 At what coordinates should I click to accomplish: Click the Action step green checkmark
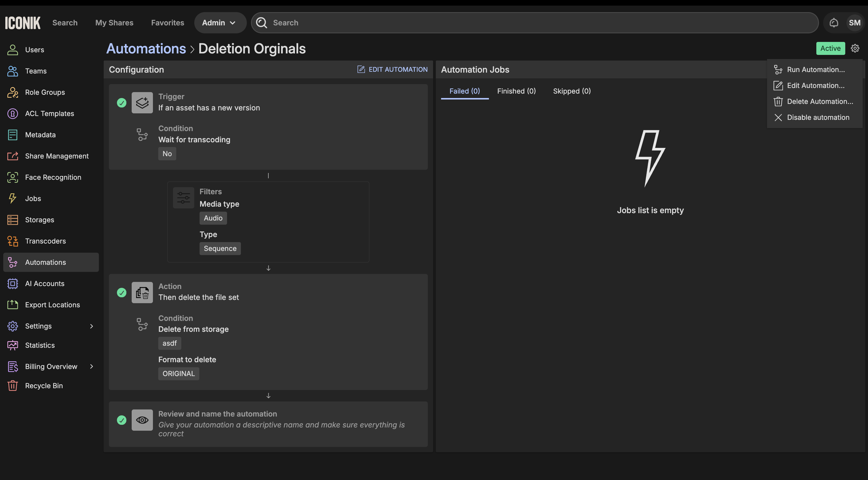(x=122, y=292)
